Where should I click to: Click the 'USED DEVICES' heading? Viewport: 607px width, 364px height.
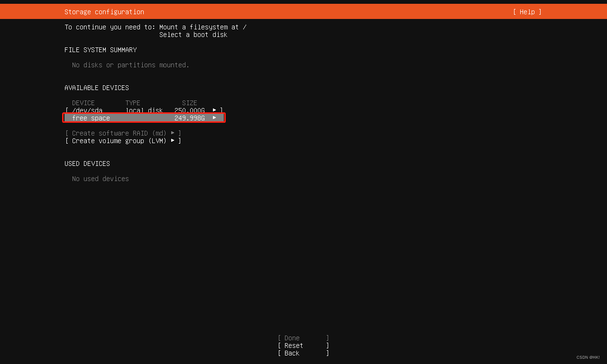(x=87, y=164)
